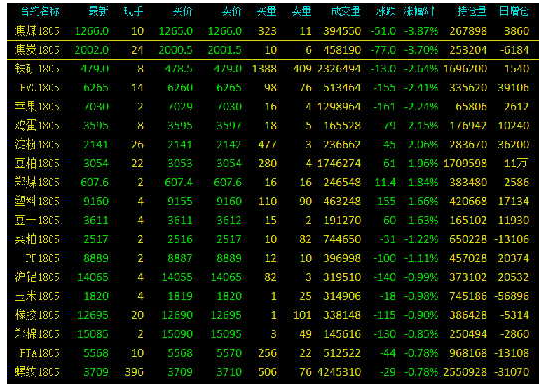Click volume value 1746274
Image resolution: width=546 pixels, height=389 pixels.
(x=339, y=163)
